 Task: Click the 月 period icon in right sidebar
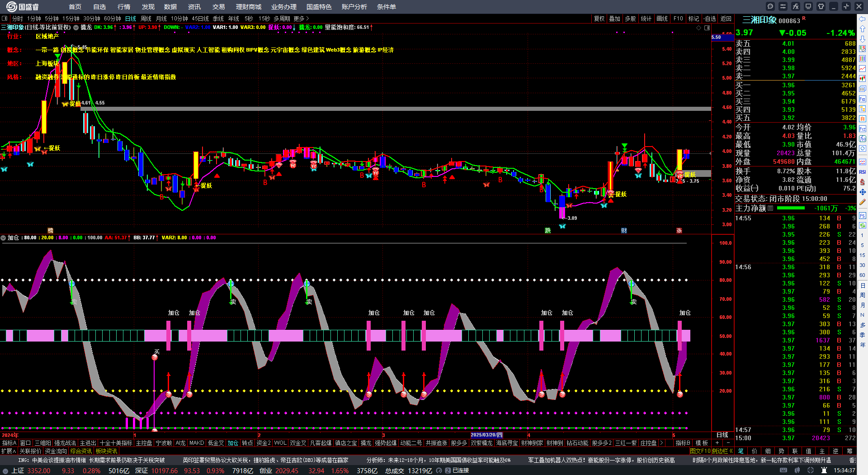click(x=863, y=305)
